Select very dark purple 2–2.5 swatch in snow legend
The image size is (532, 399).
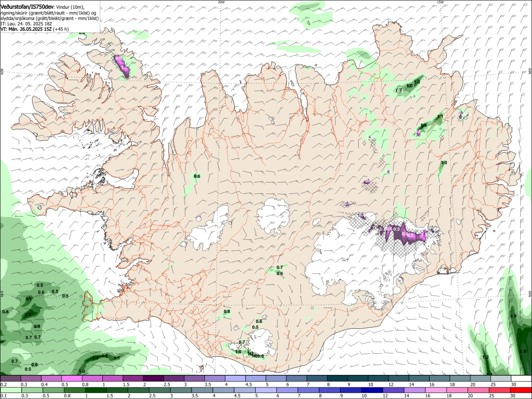click(x=153, y=379)
